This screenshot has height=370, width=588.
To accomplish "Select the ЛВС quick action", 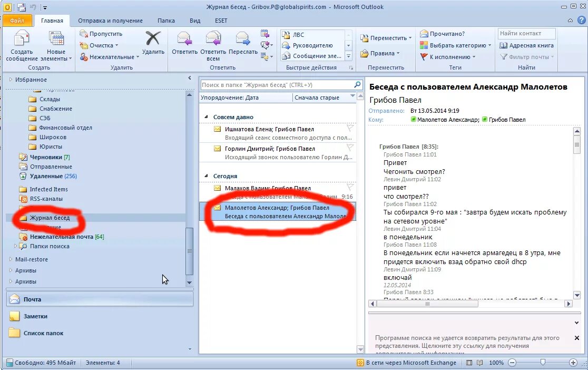I will pos(312,35).
